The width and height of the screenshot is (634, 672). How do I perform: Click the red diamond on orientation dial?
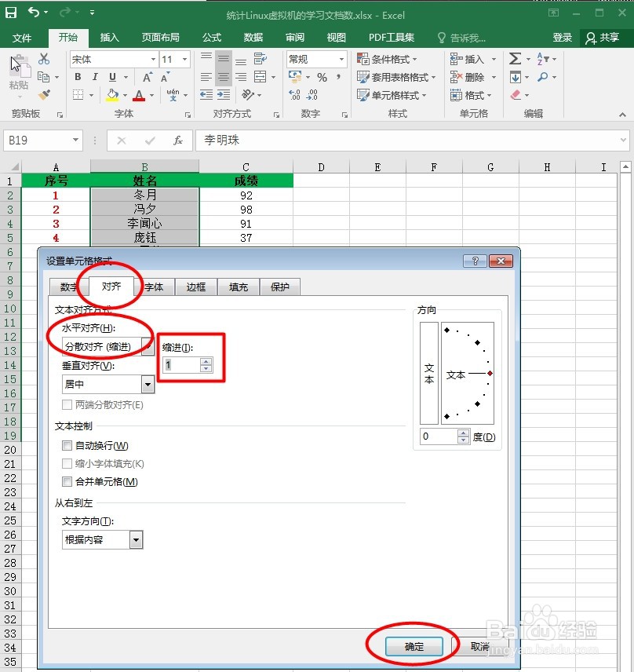click(x=490, y=373)
